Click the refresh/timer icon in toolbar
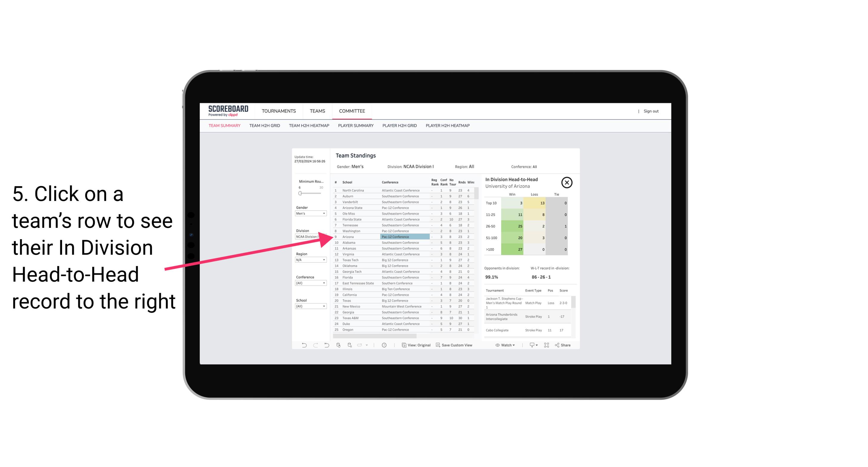868x467 pixels. pyautogui.click(x=384, y=345)
